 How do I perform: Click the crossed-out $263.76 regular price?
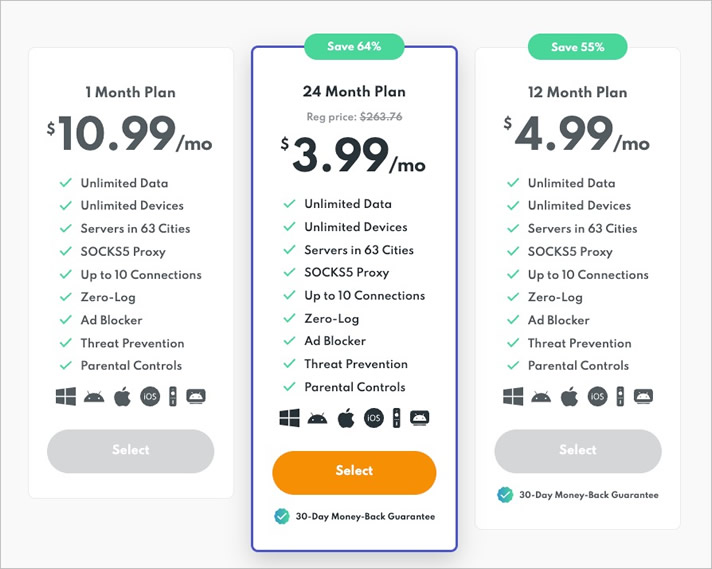[x=381, y=117]
